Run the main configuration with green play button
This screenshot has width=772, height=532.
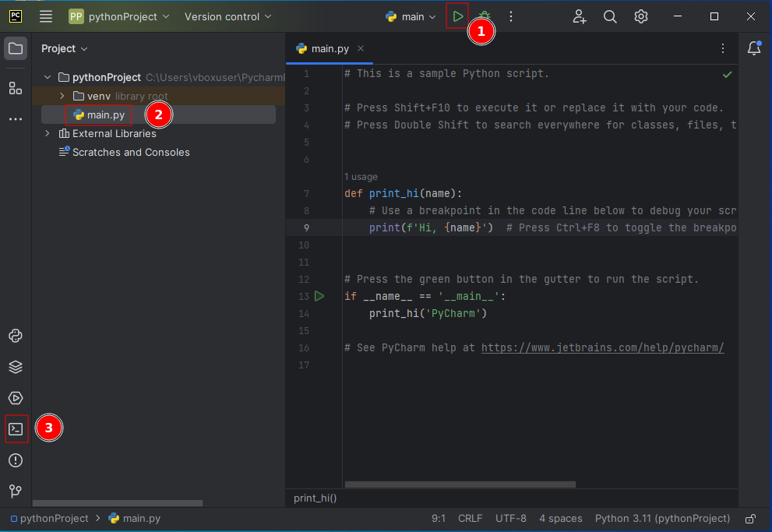point(457,16)
